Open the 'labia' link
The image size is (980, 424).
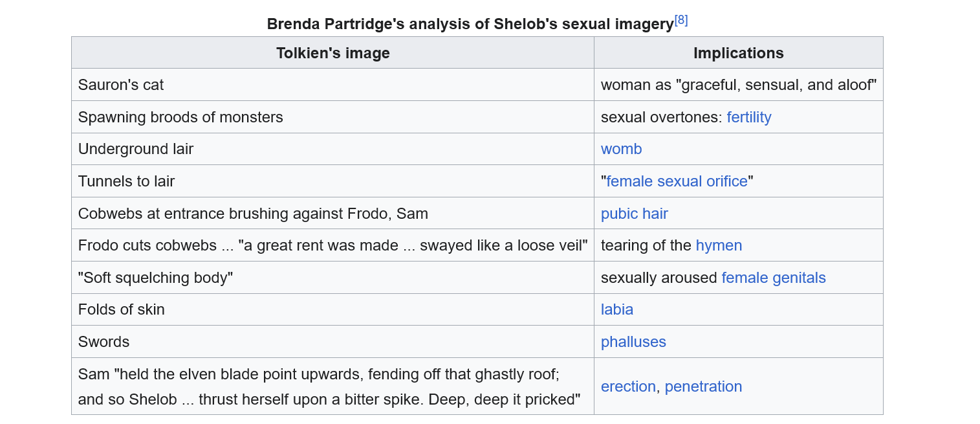(616, 309)
